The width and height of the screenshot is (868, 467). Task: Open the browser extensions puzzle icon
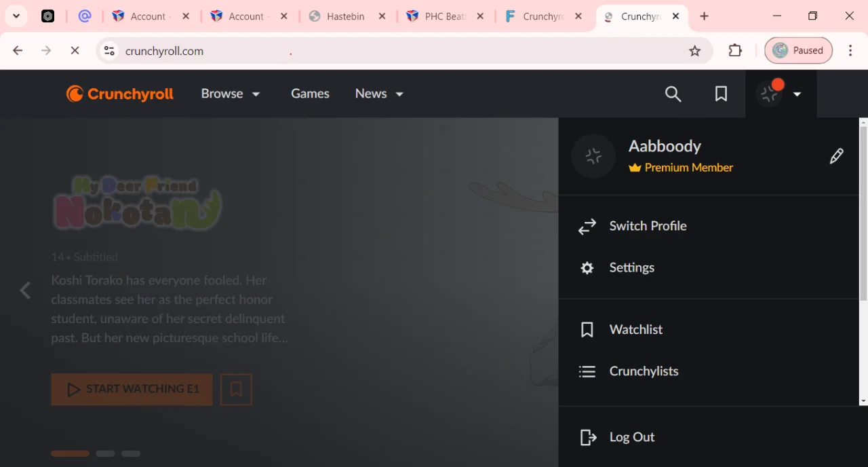[735, 50]
